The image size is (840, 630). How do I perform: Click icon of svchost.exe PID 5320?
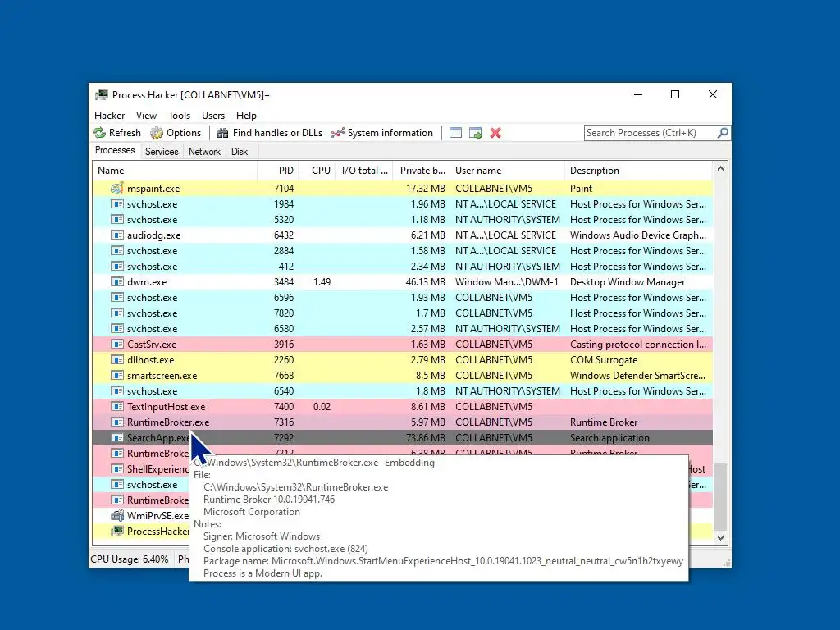[116, 220]
